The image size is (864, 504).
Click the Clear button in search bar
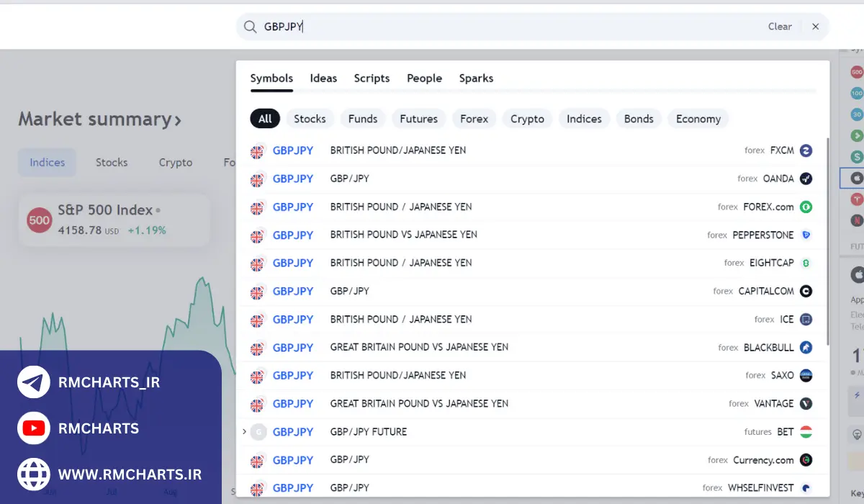pos(780,26)
